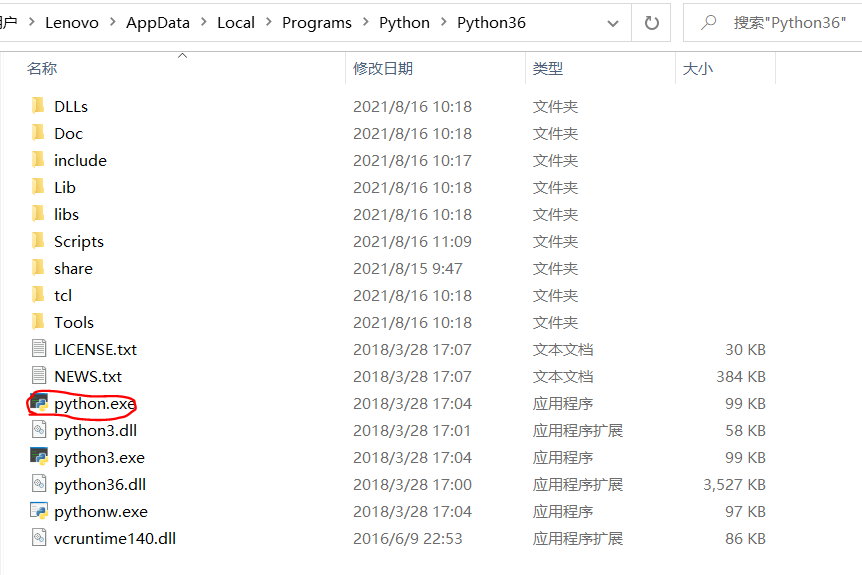Viewport: 862px width, 575px height.
Task: Click the include folder icon
Action: pyautogui.click(x=38, y=159)
